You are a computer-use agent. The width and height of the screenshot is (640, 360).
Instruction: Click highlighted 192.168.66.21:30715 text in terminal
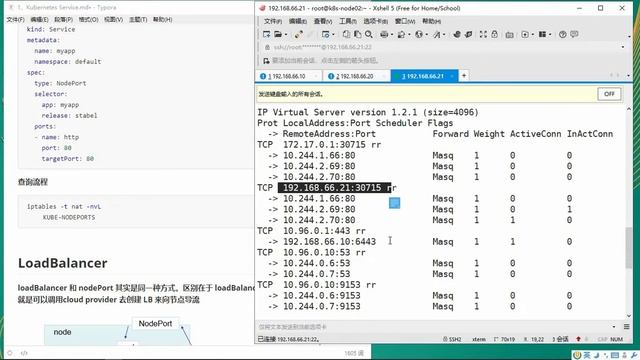click(x=334, y=188)
